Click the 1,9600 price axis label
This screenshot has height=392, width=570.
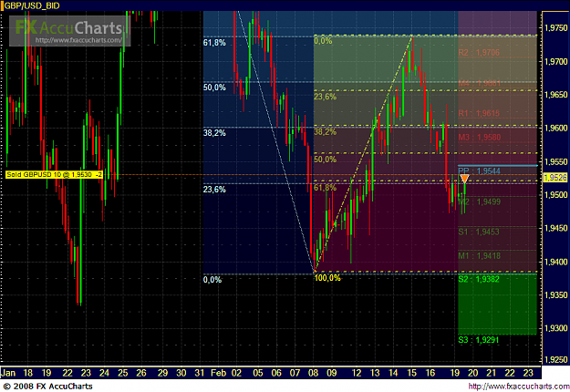tap(556, 129)
